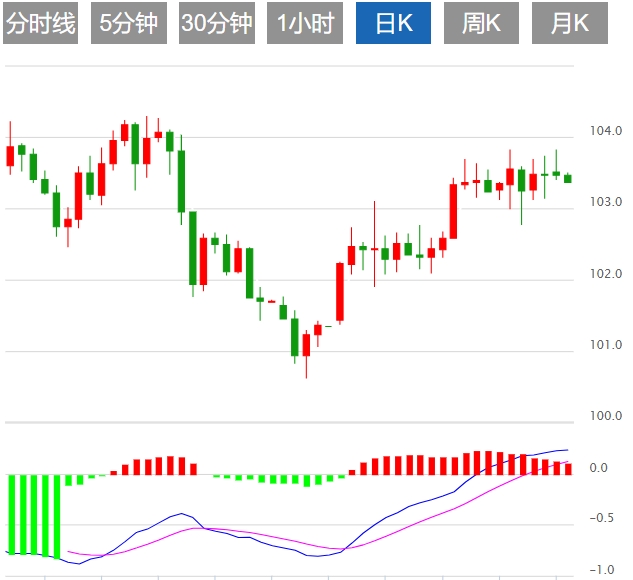
Task: Click the candlestick with the lowest wick near 100.6
Action: click(x=306, y=343)
